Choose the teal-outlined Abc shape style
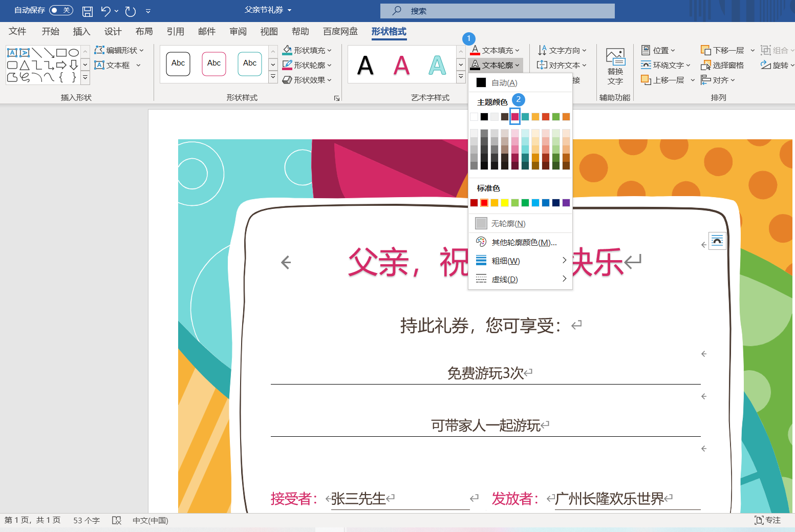 tap(250, 64)
